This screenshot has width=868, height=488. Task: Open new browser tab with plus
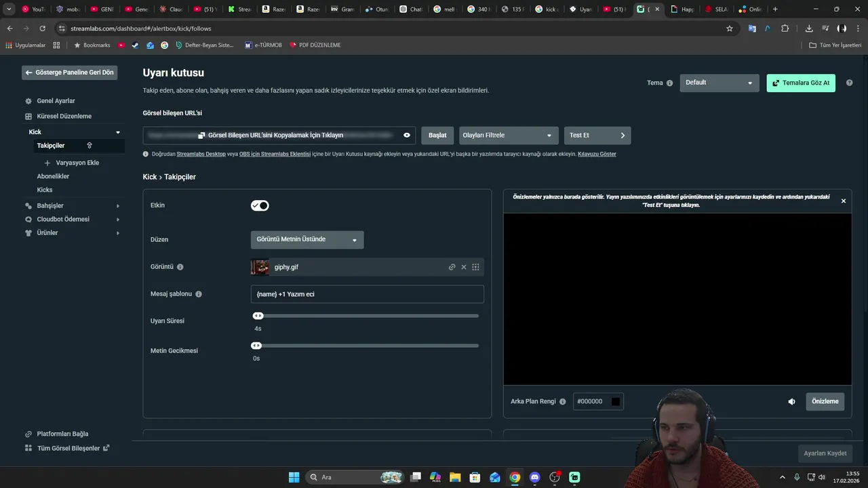(x=775, y=9)
